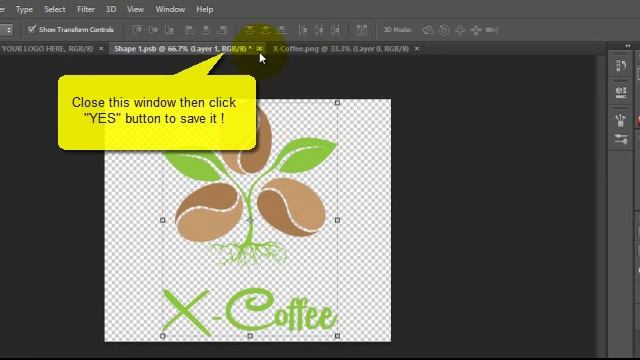Viewport: 640px width, 360px height.
Task: Open the Brush Presets panel icon
Action: [621, 139]
